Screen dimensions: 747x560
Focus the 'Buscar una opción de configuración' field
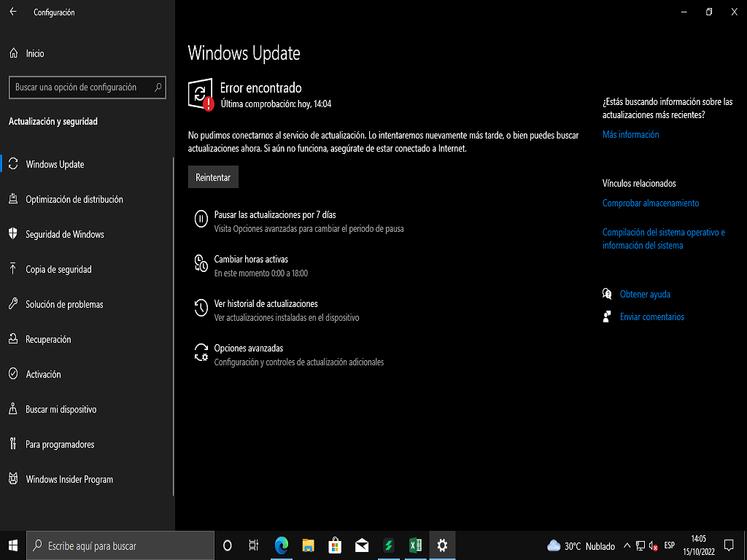pos(88,87)
